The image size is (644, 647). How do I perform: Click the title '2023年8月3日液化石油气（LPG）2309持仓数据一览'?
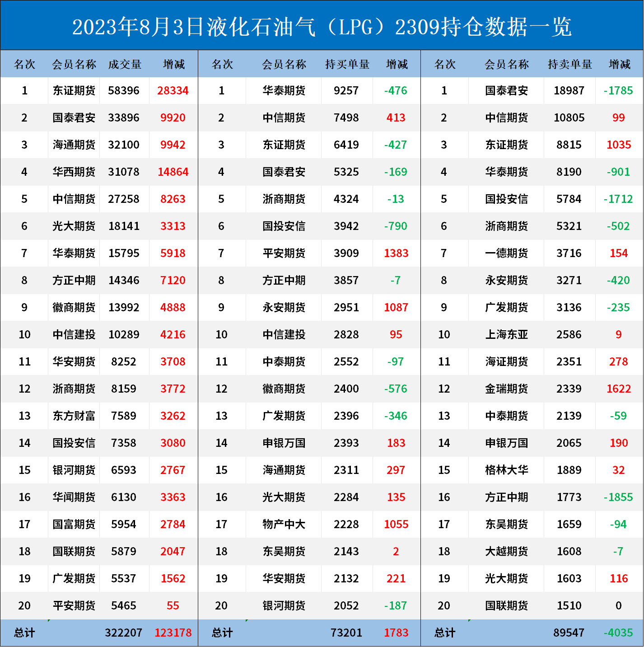pos(322,27)
